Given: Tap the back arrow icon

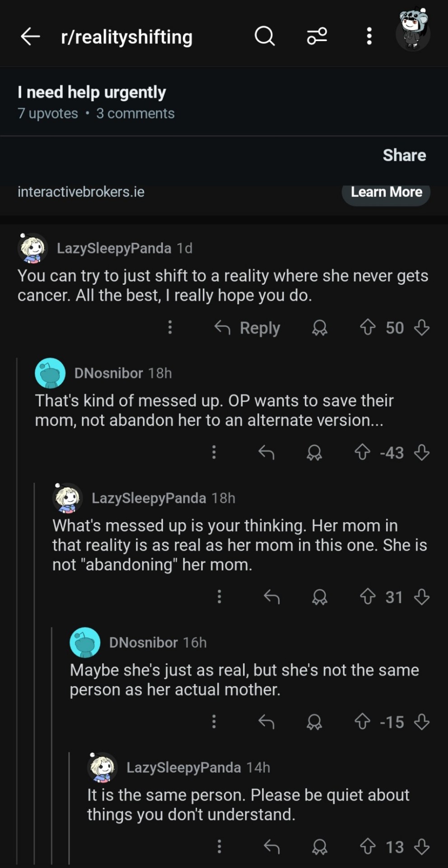Looking at the screenshot, I should [x=30, y=36].
